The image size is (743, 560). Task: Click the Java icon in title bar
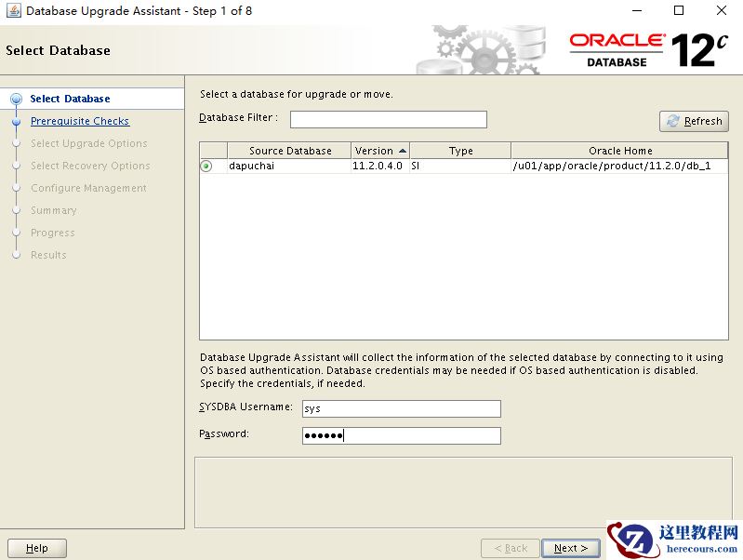[14, 10]
